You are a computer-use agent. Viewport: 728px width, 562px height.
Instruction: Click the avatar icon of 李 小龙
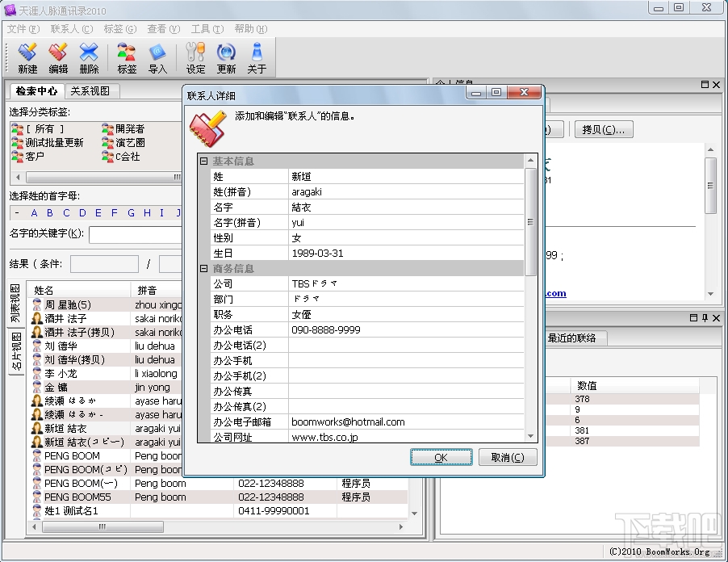pyautogui.click(x=37, y=373)
